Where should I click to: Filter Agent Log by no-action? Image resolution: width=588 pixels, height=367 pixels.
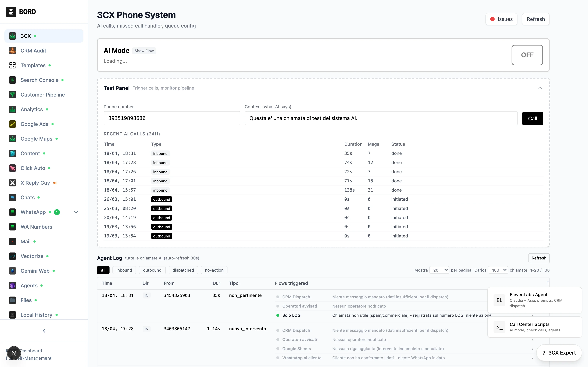click(214, 270)
